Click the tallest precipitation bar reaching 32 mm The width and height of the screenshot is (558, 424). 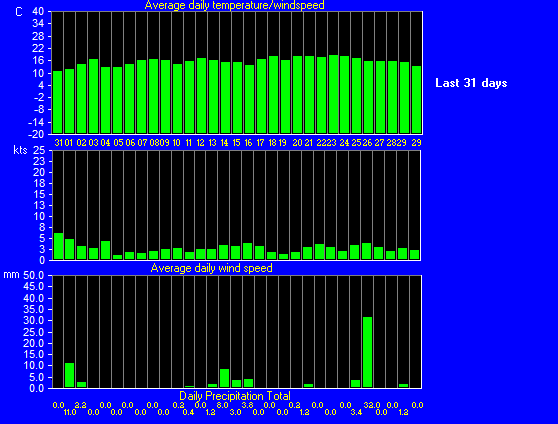tap(367, 352)
